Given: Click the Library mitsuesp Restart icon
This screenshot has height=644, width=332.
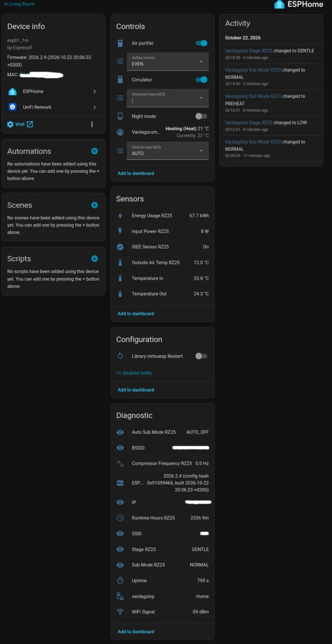Looking at the screenshot, I should [120, 356].
